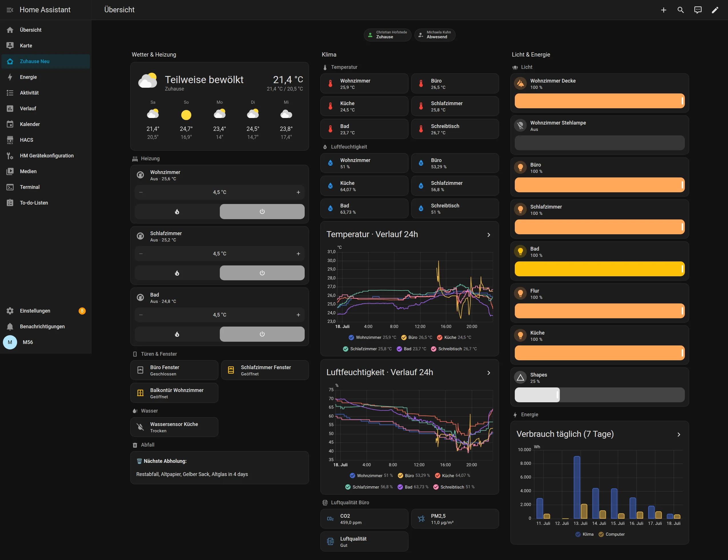Viewport: 728px width, 560px height.
Task: Open Verlauf in sidebar
Action: 46,108
